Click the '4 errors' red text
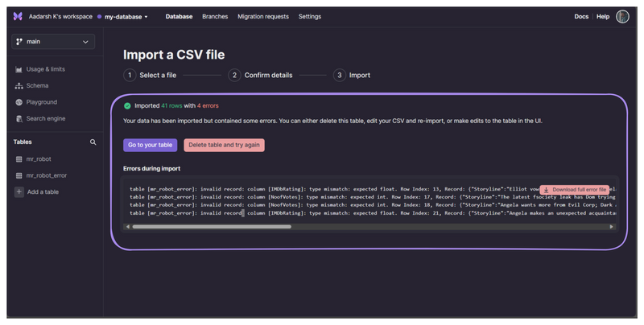The image size is (644, 325). coord(208,106)
